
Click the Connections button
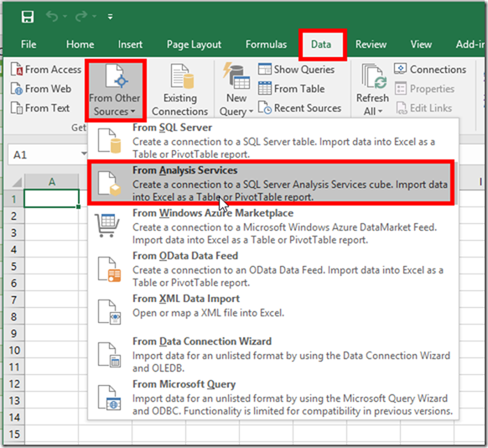click(430, 69)
